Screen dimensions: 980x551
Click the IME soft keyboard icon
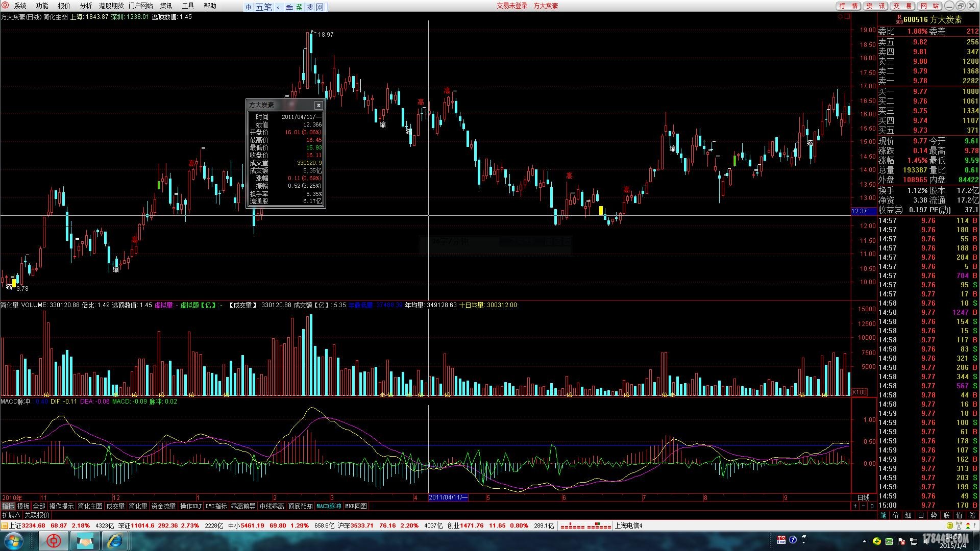(x=289, y=7)
